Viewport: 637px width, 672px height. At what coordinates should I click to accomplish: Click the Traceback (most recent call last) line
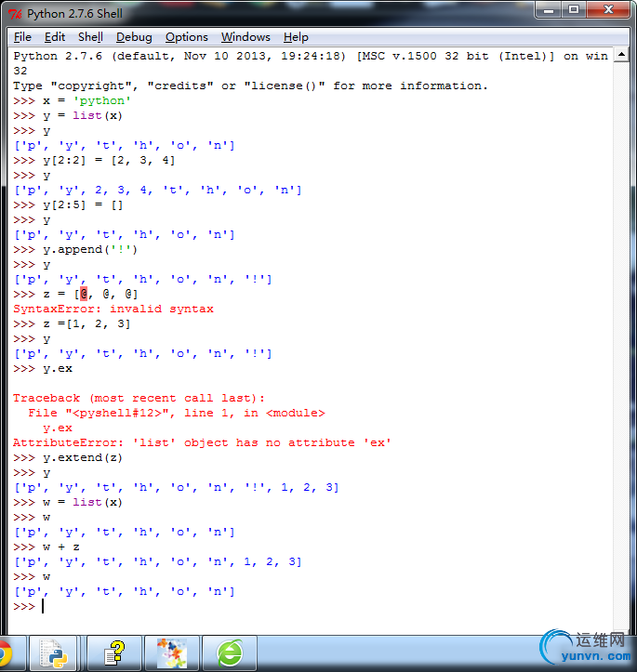139,398
